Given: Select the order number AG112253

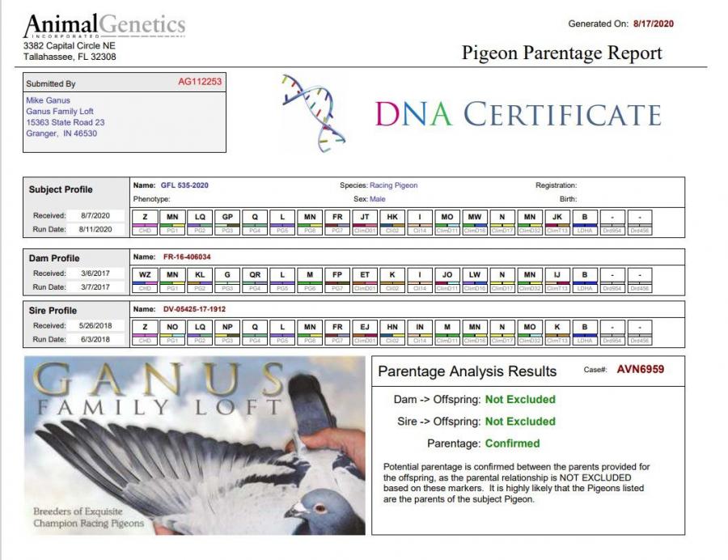Looking at the screenshot, I should [200, 82].
